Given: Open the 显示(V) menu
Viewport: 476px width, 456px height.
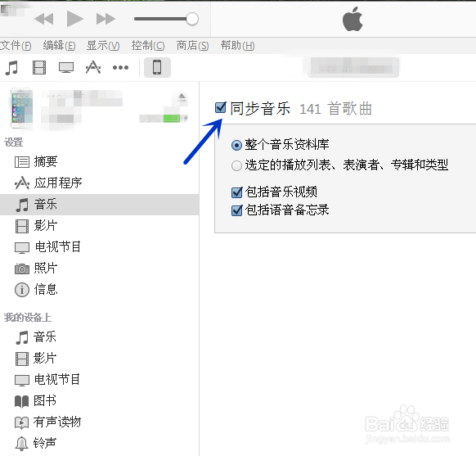Looking at the screenshot, I should click(103, 46).
